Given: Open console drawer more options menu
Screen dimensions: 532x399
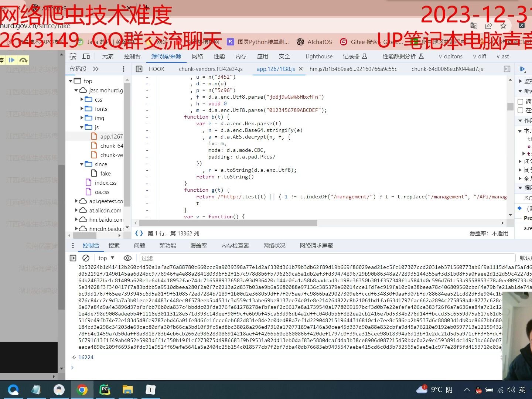Looking at the screenshot, I should pos(73,246).
